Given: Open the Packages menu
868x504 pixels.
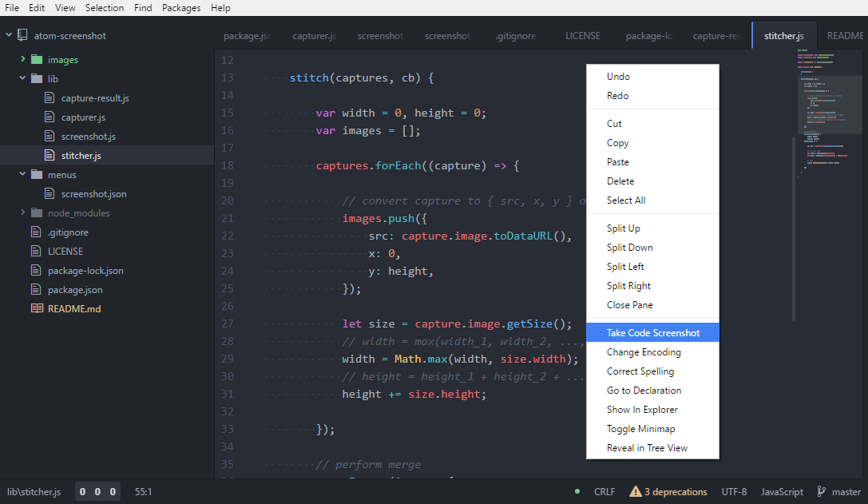Looking at the screenshot, I should point(181,8).
